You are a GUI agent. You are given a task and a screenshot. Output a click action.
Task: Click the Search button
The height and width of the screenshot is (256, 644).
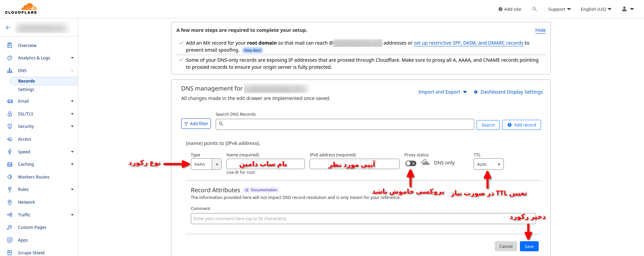[488, 125]
